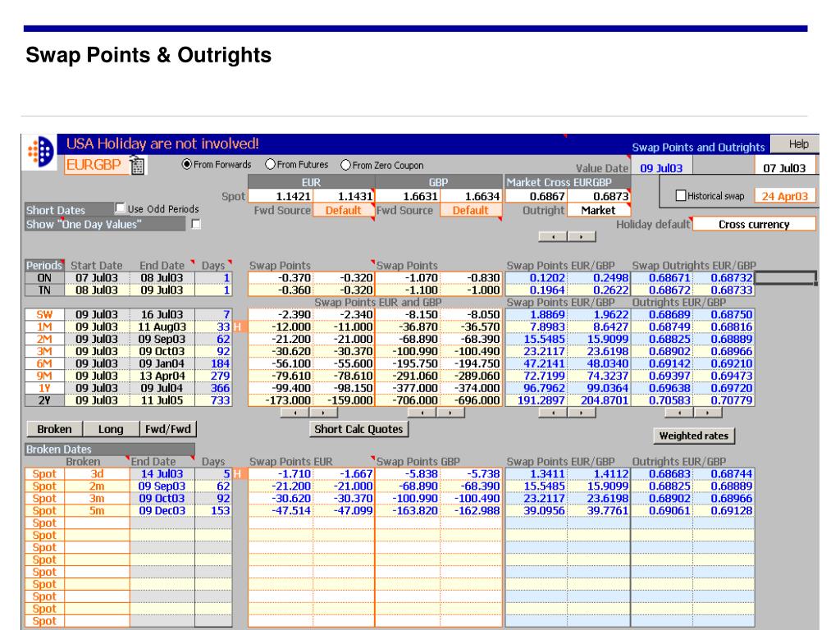Click the Broken Dates section header
Screen dimensions: 840x630
[x=110, y=449]
